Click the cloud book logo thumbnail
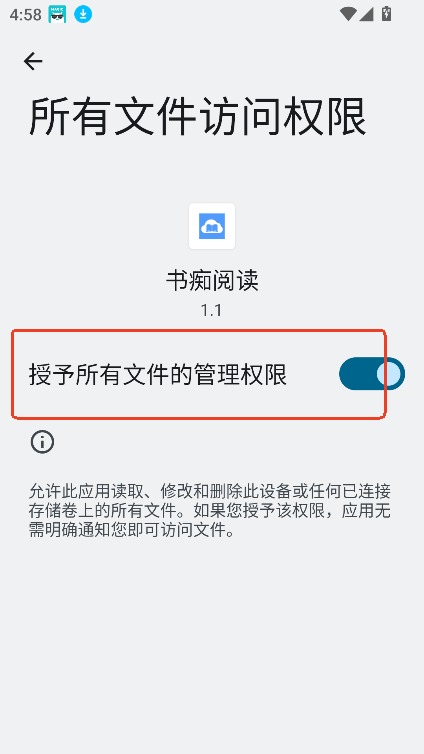The width and height of the screenshot is (424, 754). [212, 226]
